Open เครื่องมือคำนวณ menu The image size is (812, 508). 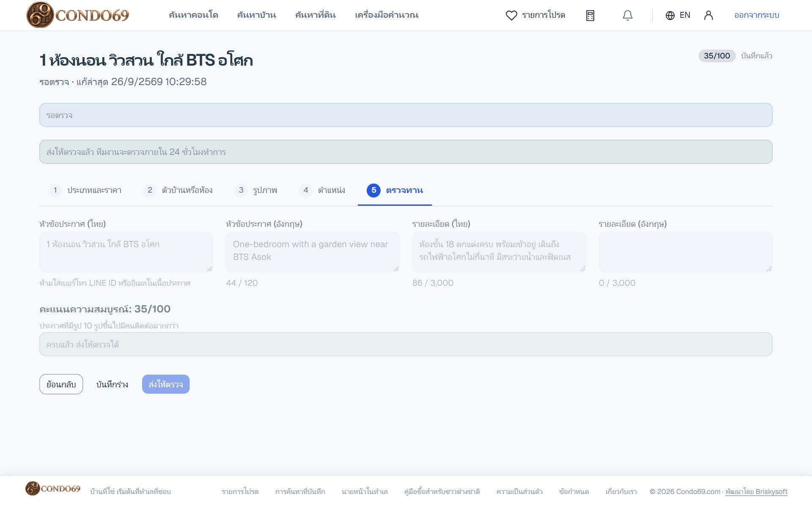[x=387, y=15]
